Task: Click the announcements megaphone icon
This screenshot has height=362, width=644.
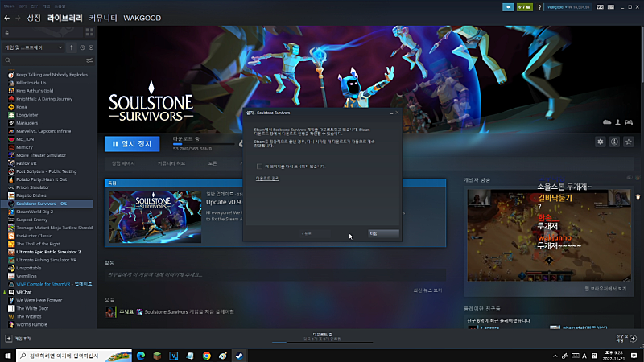Action: click(508, 7)
